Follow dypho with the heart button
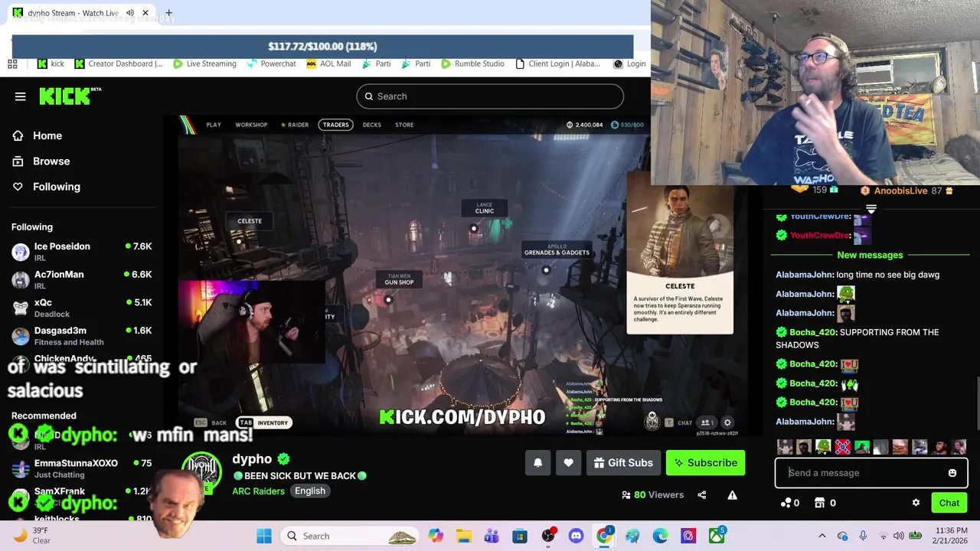This screenshot has width=980, height=551. 568,462
